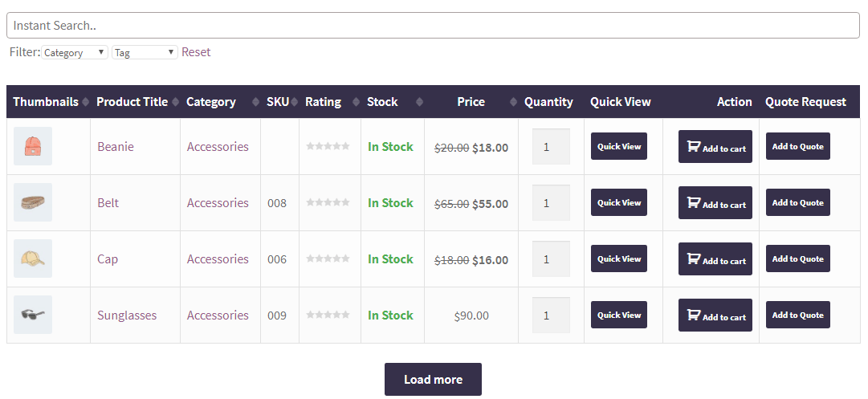Click the Beanie star rating
The height and width of the screenshot is (399, 868).
pyautogui.click(x=328, y=146)
